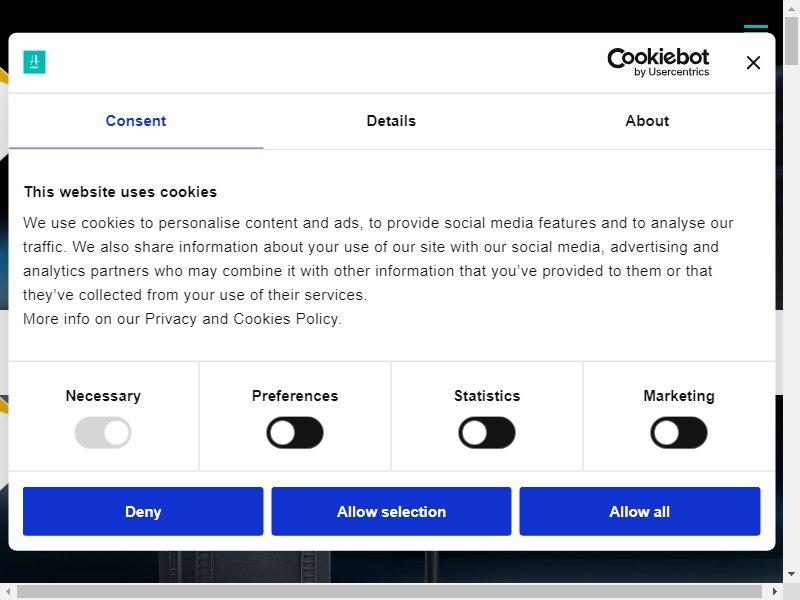Image resolution: width=800 pixels, height=600 pixels.
Task: Toggle the Necessary cookies switch
Action: coord(103,433)
